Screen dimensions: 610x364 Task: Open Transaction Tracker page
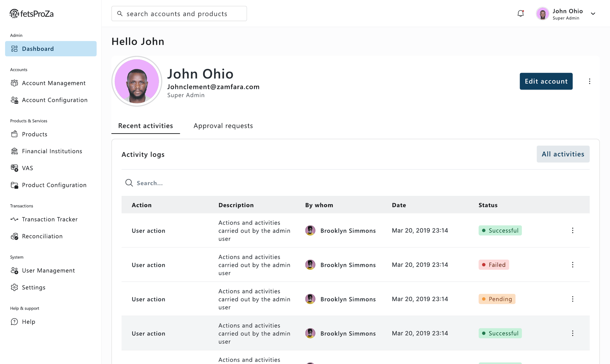[x=51, y=219]
